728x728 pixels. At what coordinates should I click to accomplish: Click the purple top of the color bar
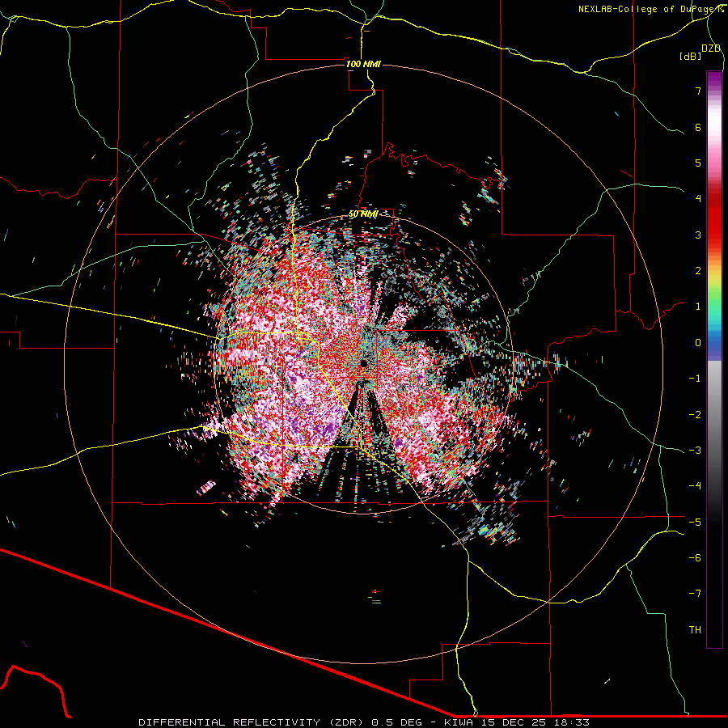714,80
